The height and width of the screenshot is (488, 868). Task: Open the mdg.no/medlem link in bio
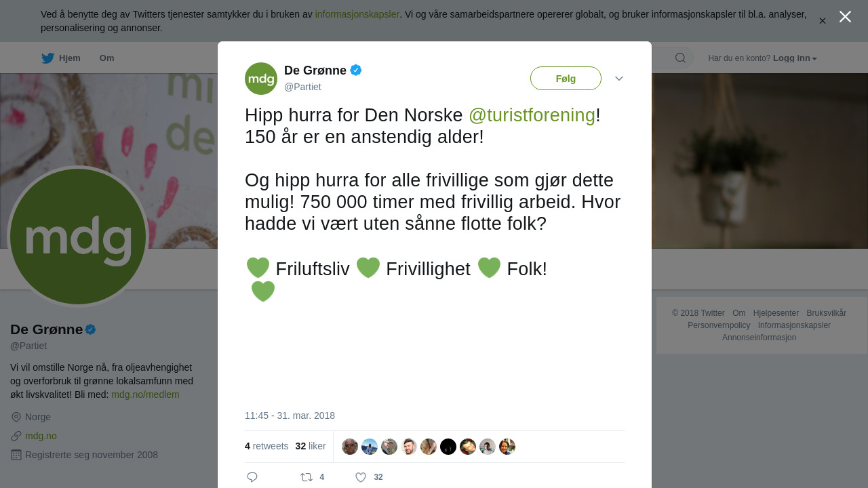[145, 394]
